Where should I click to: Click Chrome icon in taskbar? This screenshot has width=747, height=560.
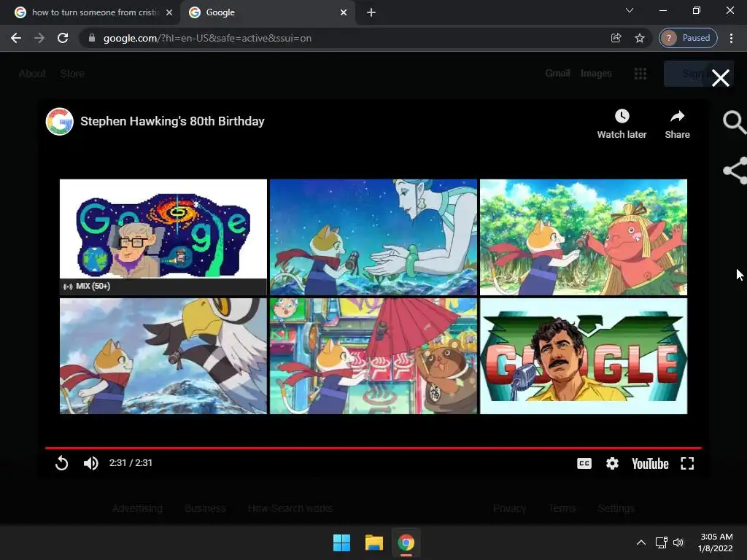click(x=406, y=542)
